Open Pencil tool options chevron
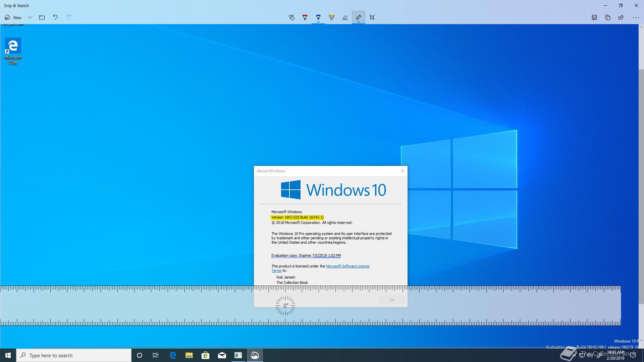The height and width of the screenshot is (362, 644). coord(318,22)
